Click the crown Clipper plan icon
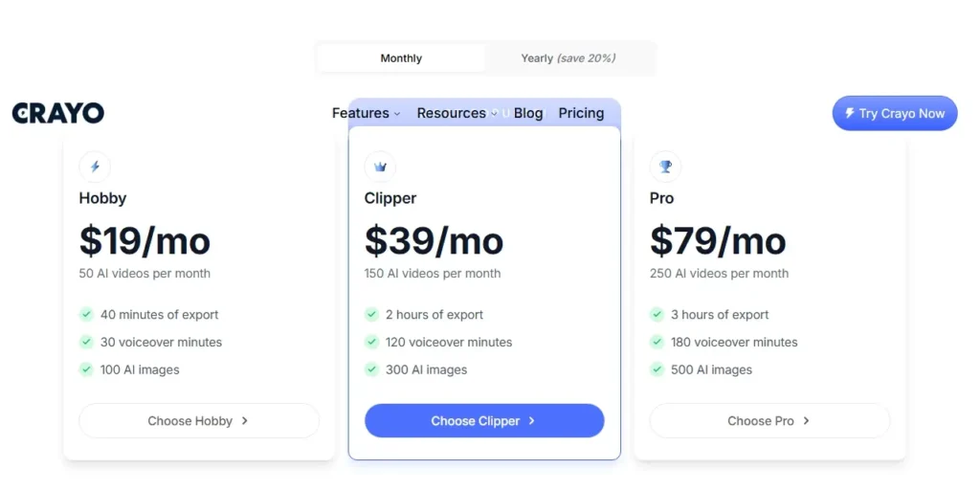980x491 pixels. click(380, 167)
